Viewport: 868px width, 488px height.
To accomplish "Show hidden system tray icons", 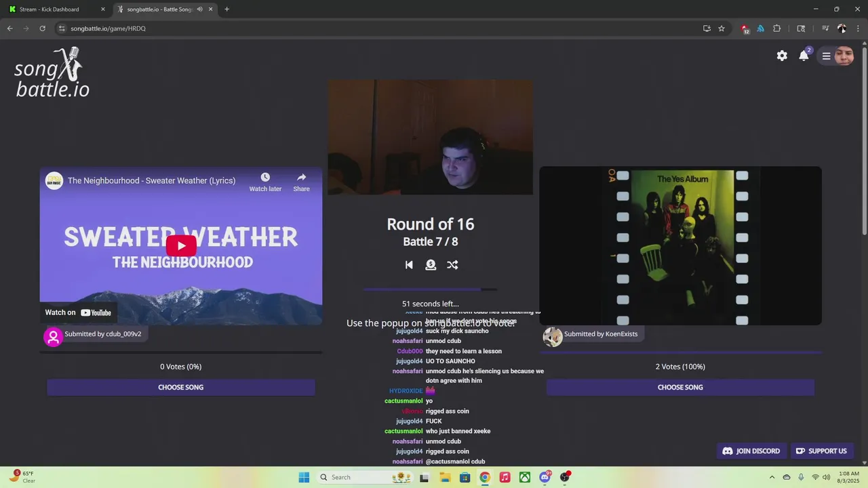I will point(772,477).
